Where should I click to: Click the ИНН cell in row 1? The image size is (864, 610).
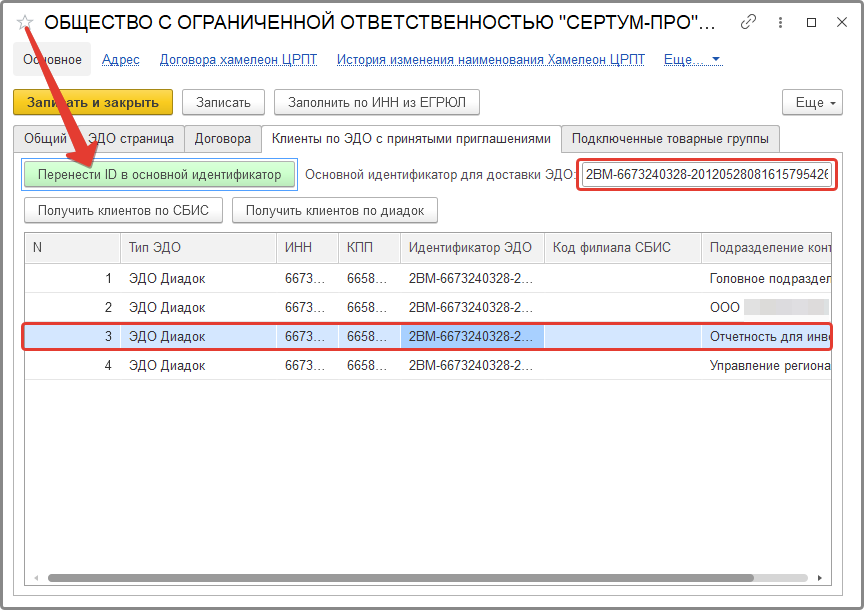307,278
